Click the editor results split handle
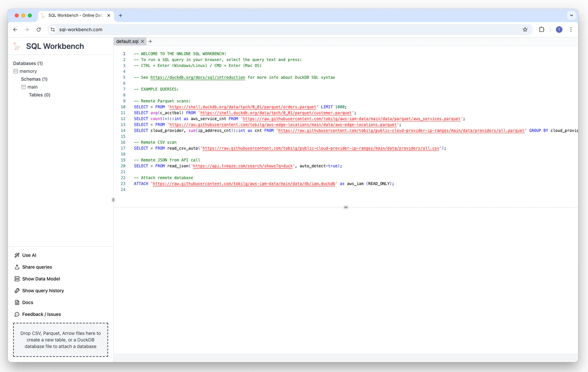 tap(346, 208)
